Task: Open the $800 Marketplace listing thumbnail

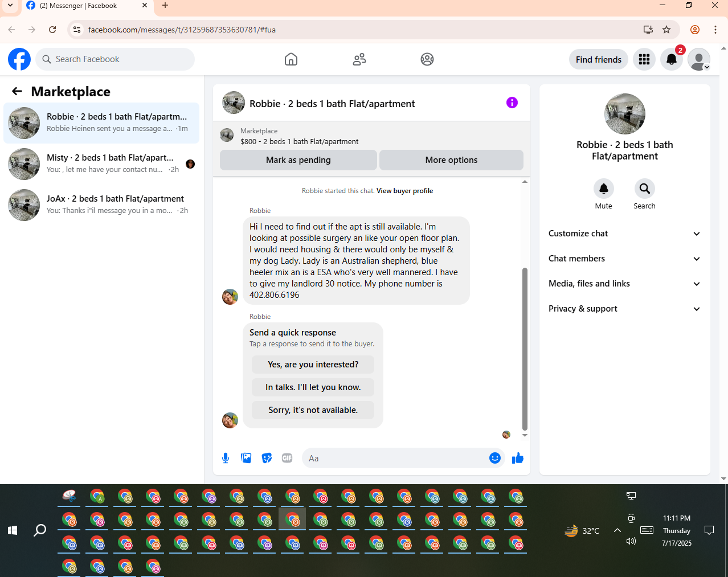Action: (227, 136)
